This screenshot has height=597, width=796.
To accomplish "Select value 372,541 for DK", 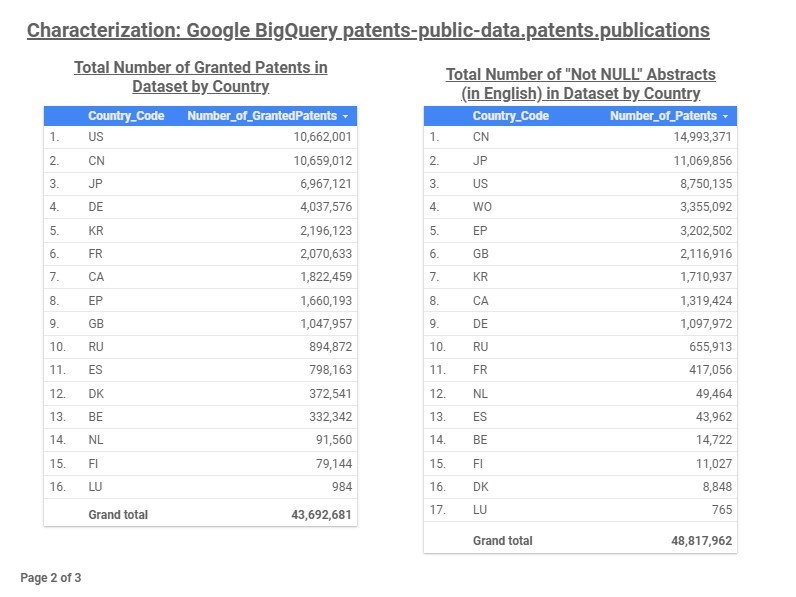I will 330,394.
